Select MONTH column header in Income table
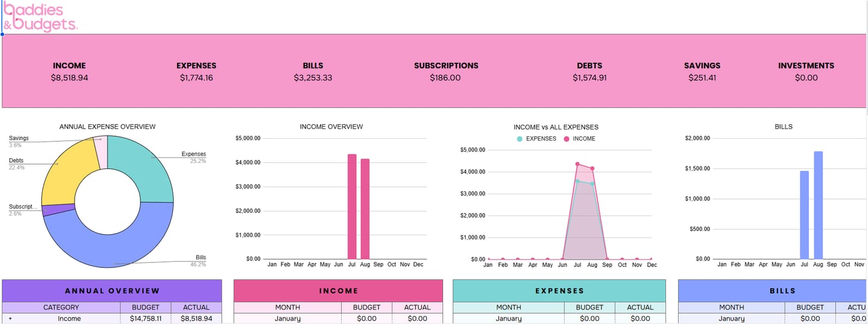The width and height of the screenshot is (868, 324). pyautogui.click(x=288, y=308)
